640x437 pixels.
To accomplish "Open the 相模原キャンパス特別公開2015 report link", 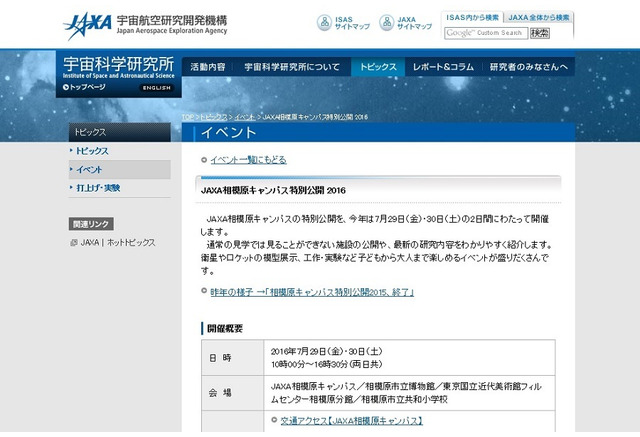I will pyautogui.click(x=312, y=292).
